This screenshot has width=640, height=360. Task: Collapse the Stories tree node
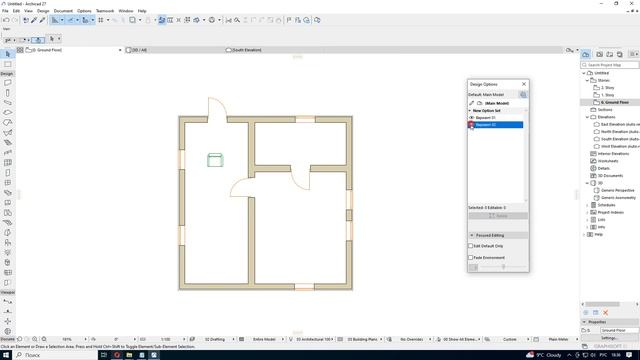[x=587, y=80]
